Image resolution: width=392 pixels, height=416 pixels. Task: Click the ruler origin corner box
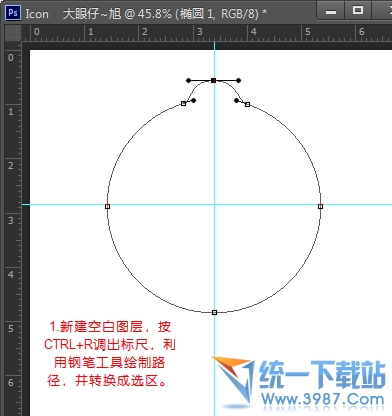[x=13, y=33]
